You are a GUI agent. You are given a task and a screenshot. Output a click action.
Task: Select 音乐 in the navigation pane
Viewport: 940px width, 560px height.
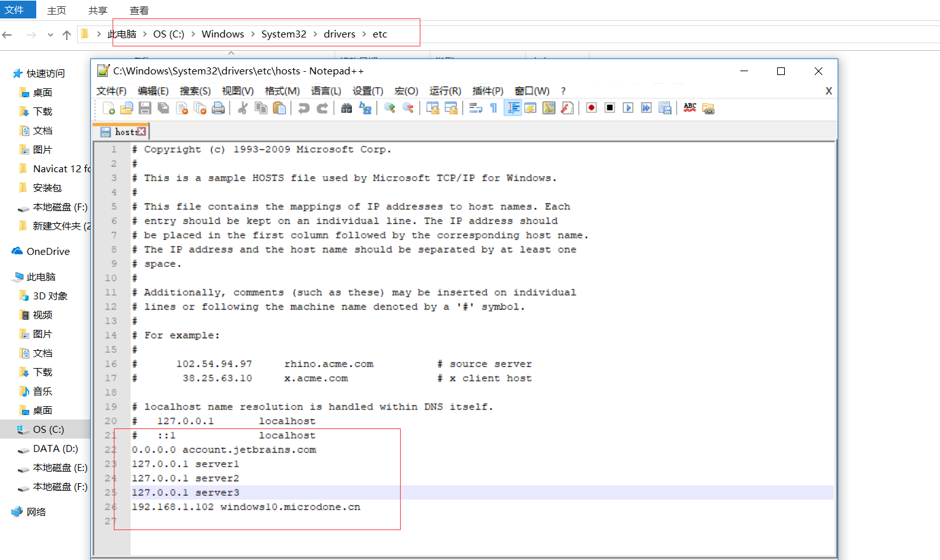[x=43, y=391]
